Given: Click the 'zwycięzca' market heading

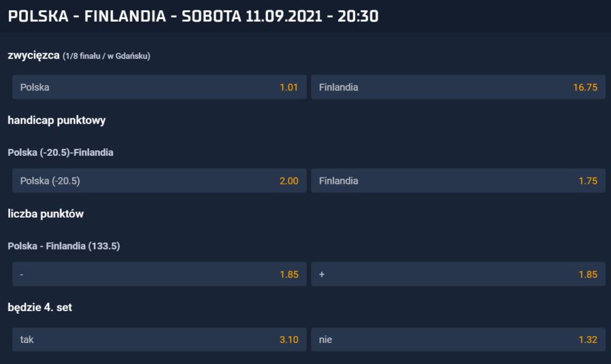Looking at the screenshot, I should 34,55.
